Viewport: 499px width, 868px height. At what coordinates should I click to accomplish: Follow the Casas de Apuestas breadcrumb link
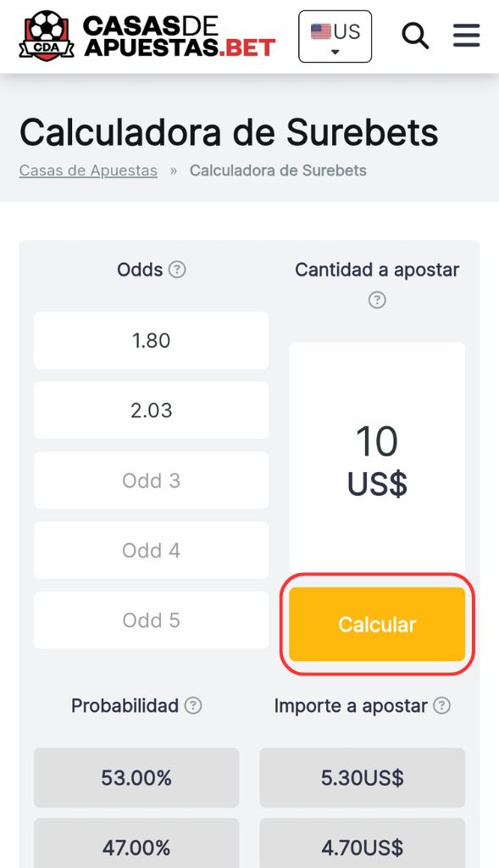88,170
